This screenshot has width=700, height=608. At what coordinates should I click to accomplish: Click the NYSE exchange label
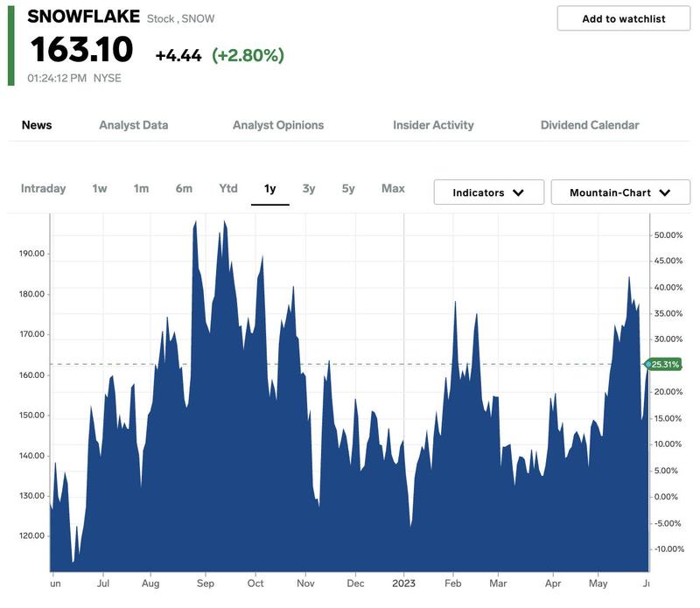click(107, 78)
